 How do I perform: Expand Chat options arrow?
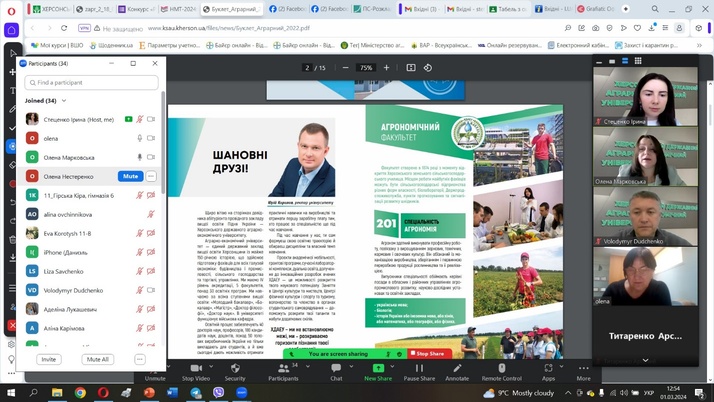(x=351, y=366)
